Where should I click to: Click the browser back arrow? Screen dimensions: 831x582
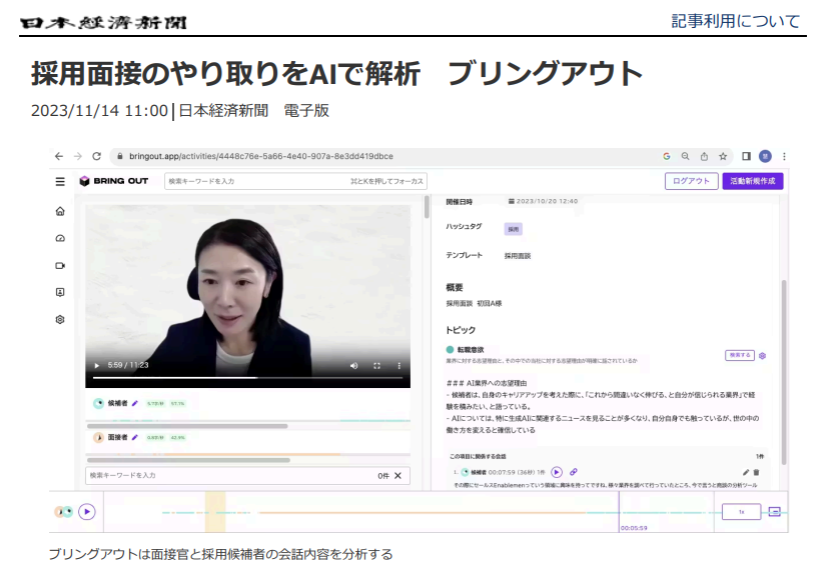[59, 156]
